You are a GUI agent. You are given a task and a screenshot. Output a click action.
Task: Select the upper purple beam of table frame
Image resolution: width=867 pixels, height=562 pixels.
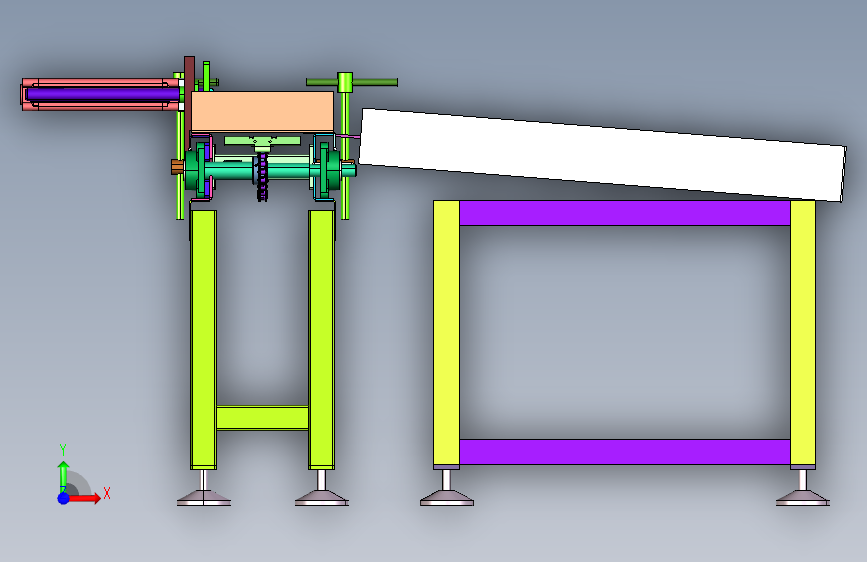pos(624,213)
